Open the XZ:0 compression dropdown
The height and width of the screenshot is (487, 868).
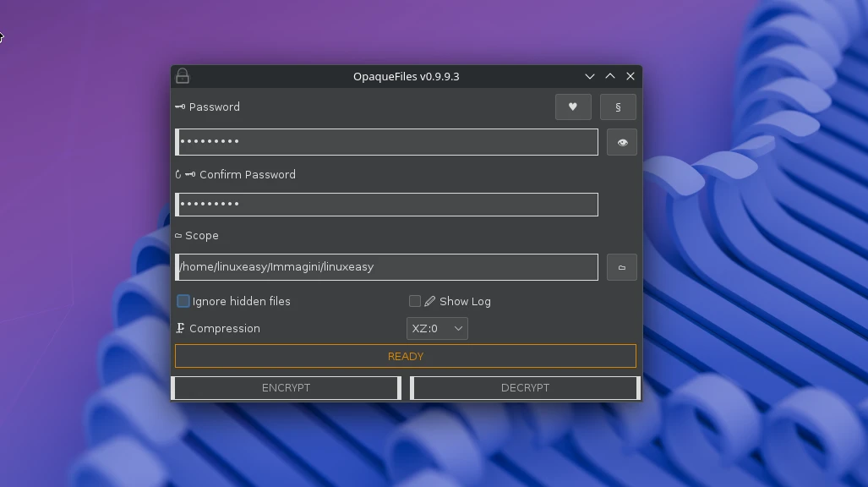[x=436, y=328]
